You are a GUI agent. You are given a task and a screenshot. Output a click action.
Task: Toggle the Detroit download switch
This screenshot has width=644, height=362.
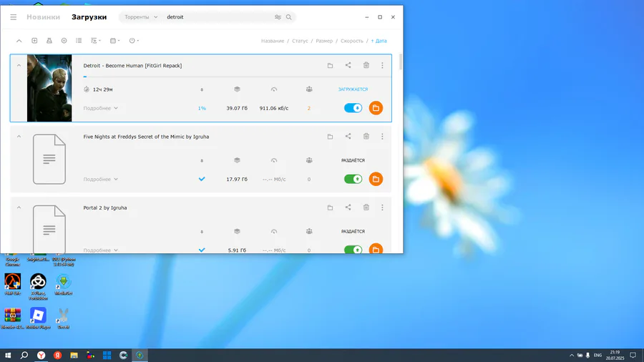click(353, 108)
